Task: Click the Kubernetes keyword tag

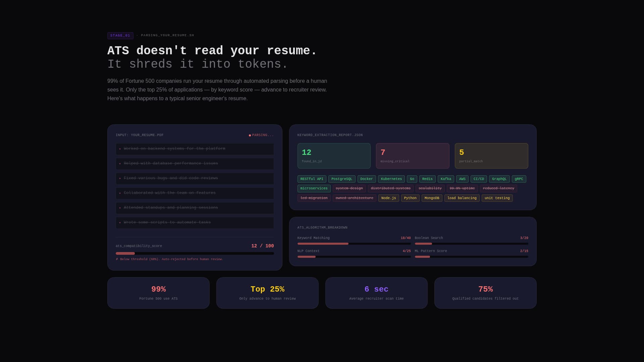Action: pyautogui.click(x=391, y=179)
